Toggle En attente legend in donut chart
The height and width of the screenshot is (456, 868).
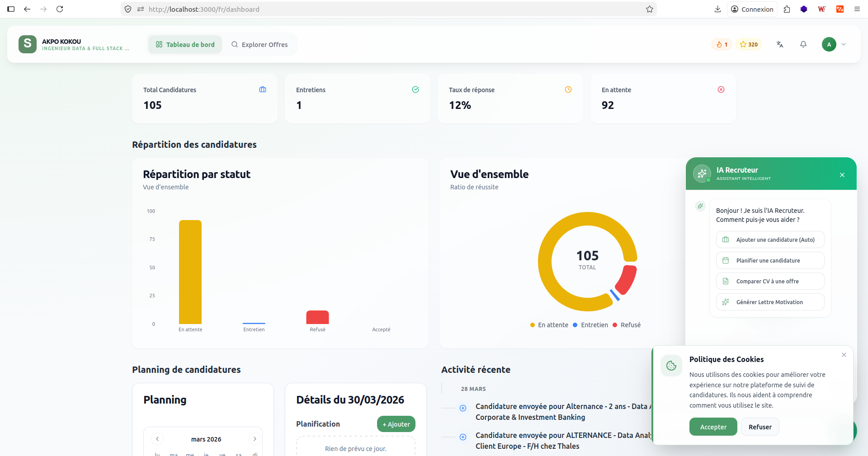pyautogui.click(x=549, y=325)
